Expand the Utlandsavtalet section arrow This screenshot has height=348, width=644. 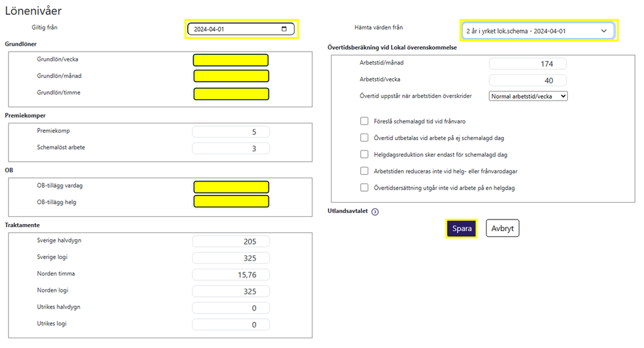click(375, 212)
